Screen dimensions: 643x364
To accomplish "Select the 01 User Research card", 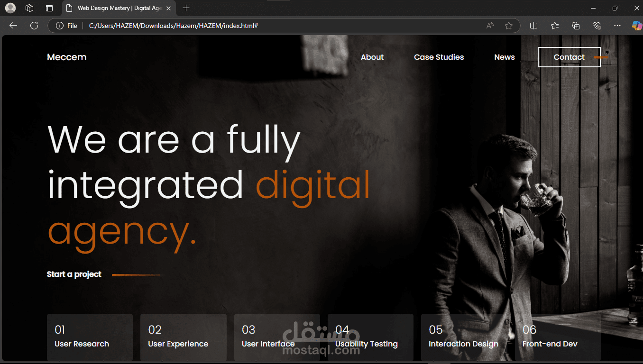I will point(90,337).
